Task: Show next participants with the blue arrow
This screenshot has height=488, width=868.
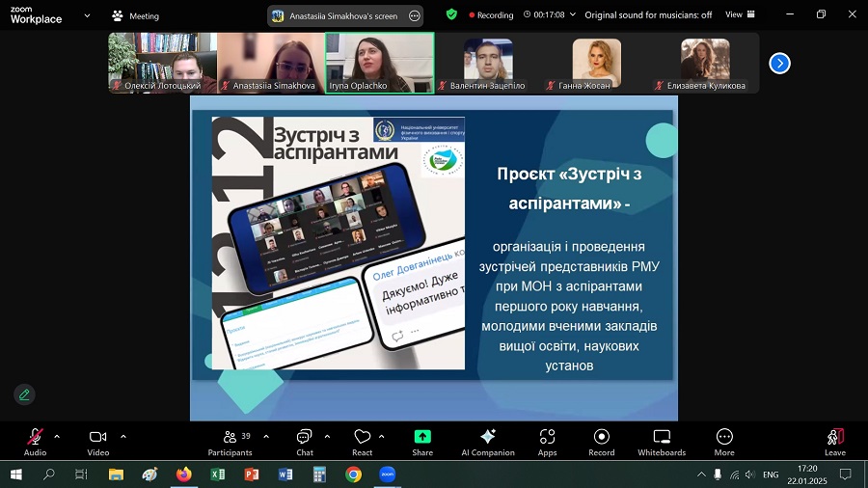Action: (x=780, y=63)
